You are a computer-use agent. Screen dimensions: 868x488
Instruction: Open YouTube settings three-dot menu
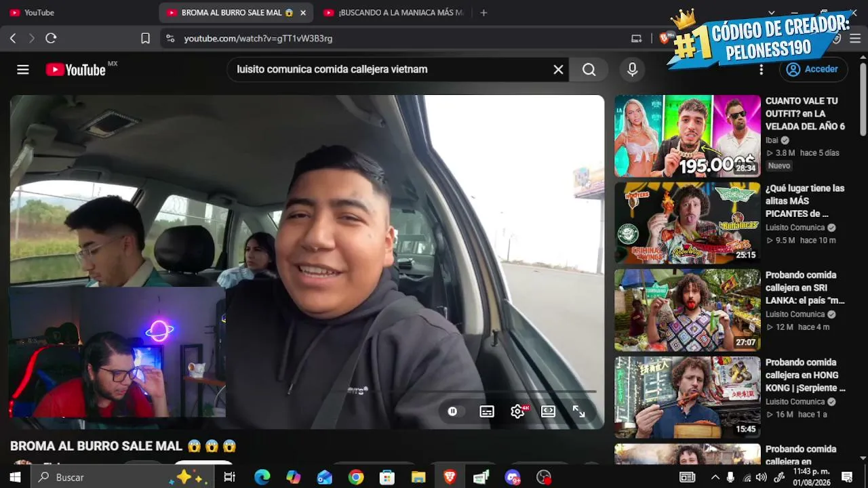pyautogui.click(x=761, y=69)
